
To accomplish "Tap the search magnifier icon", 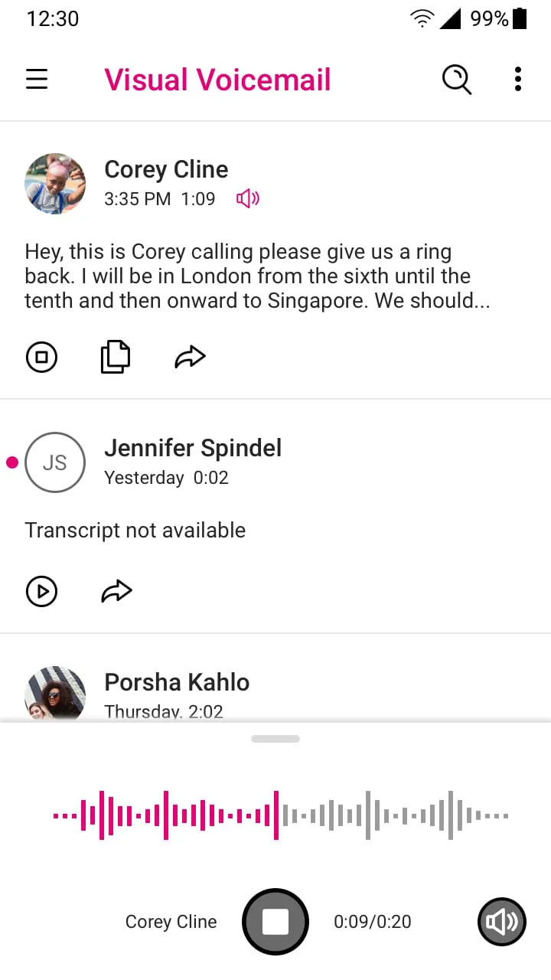I will (x=457, y=80).
